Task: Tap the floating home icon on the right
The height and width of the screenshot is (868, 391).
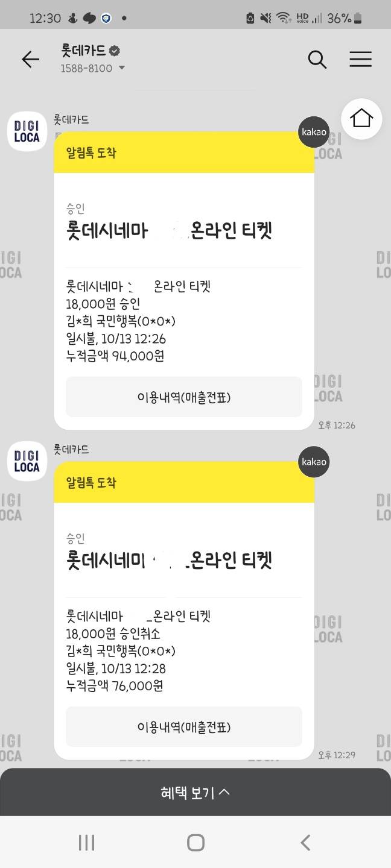Action: click(x=361, y=119)
